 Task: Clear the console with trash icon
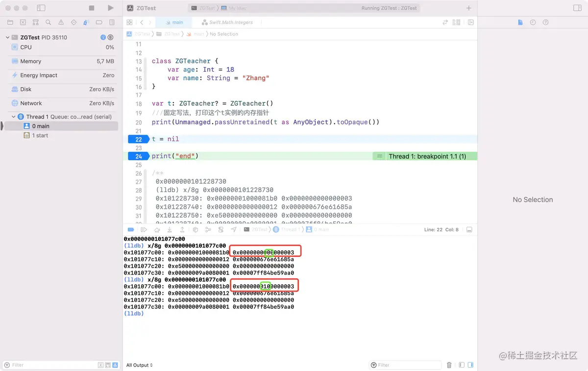[x=449, y=365]
